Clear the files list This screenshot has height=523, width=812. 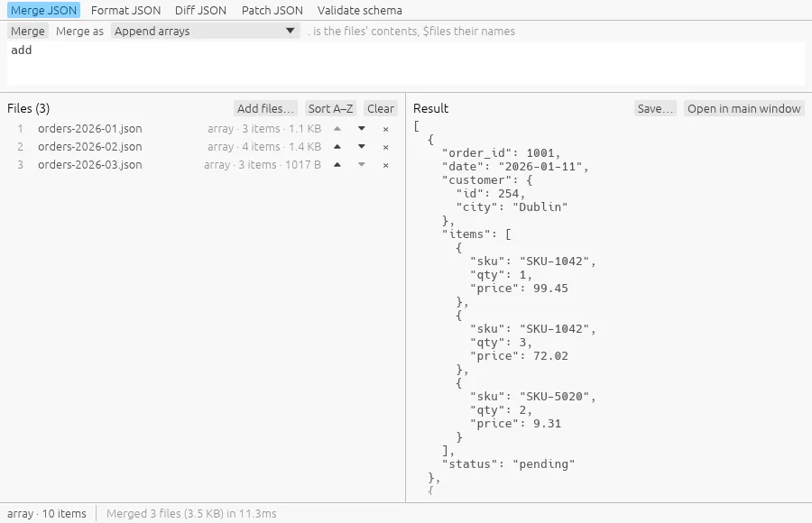point(381,109)
